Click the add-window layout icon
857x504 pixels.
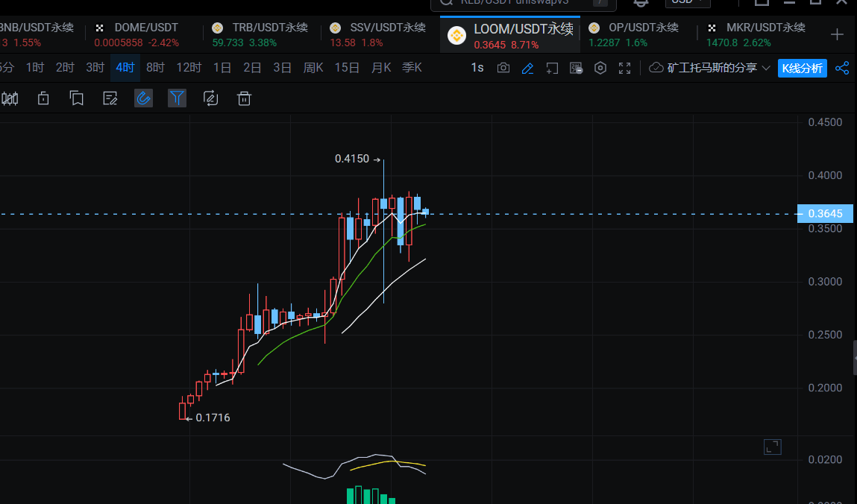tap(552, 69)
